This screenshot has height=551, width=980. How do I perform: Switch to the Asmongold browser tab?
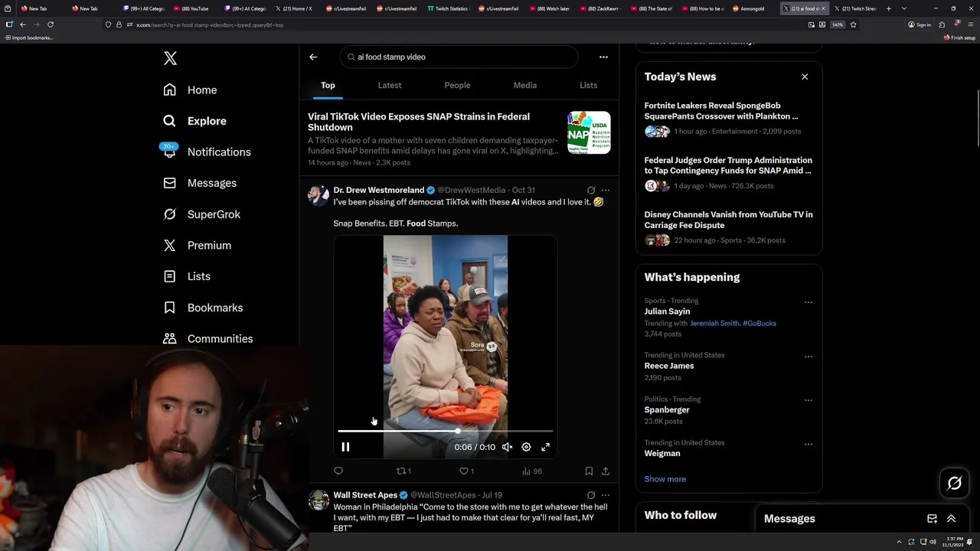point(749,8)
